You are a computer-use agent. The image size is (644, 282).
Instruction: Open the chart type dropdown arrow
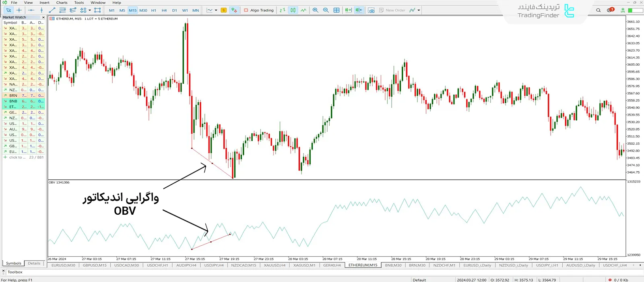pyautogui.click(x=216, y=10)
